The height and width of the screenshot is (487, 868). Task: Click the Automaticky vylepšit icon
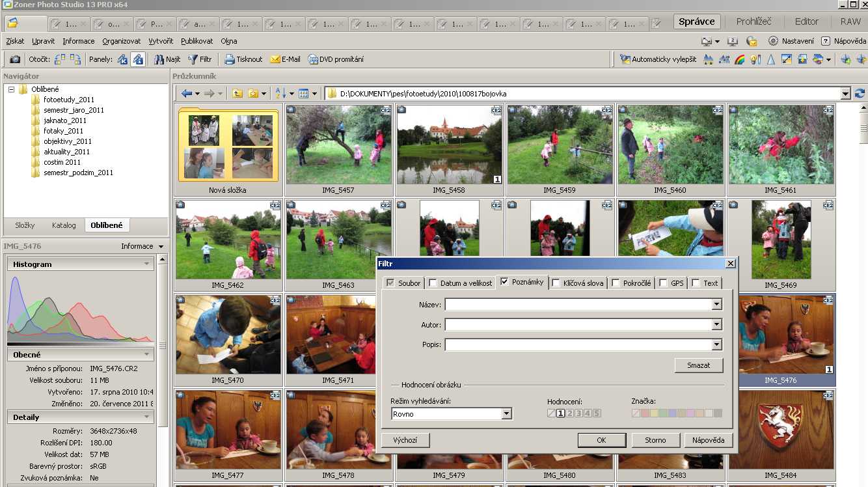pos(625,59)
